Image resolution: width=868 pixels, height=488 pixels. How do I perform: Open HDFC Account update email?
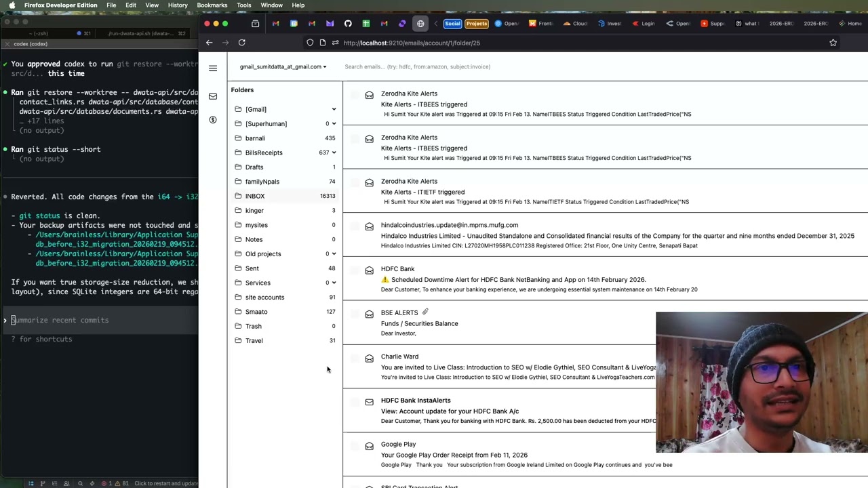click(x=450, y=411)
